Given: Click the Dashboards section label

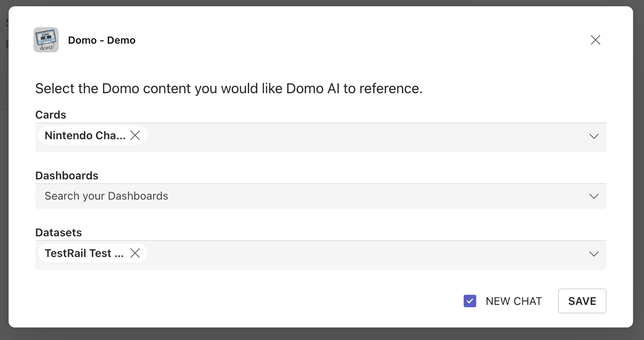Looking at the screenshot, I should point(67,176).
